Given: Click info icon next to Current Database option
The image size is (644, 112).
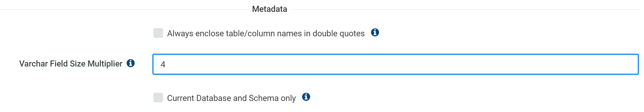Looking at the screenshot, I should 306,97.
